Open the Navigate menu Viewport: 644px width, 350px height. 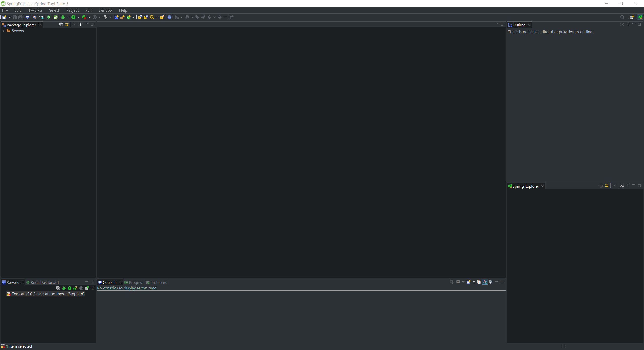[x=35, y=10]
